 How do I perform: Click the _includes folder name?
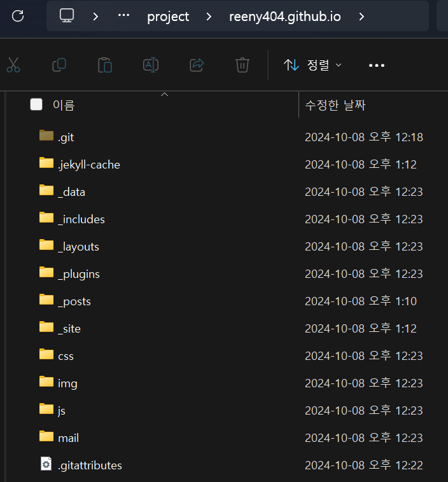81,219
